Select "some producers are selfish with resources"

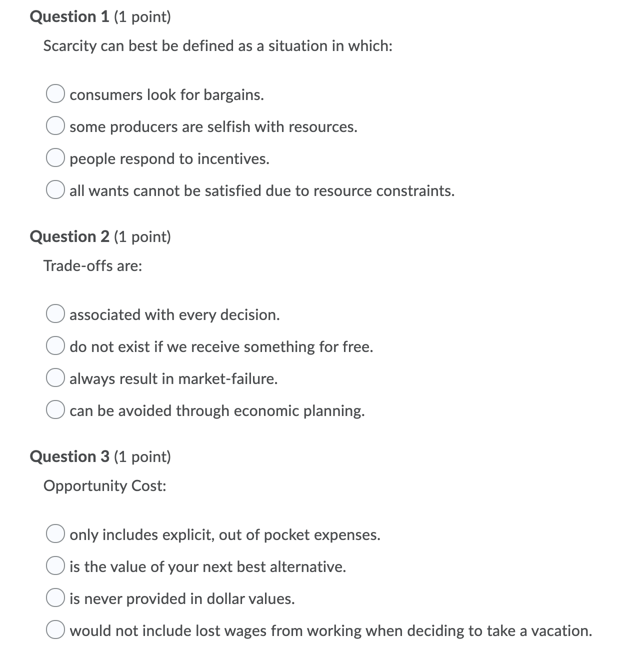(x=56, y=125)
